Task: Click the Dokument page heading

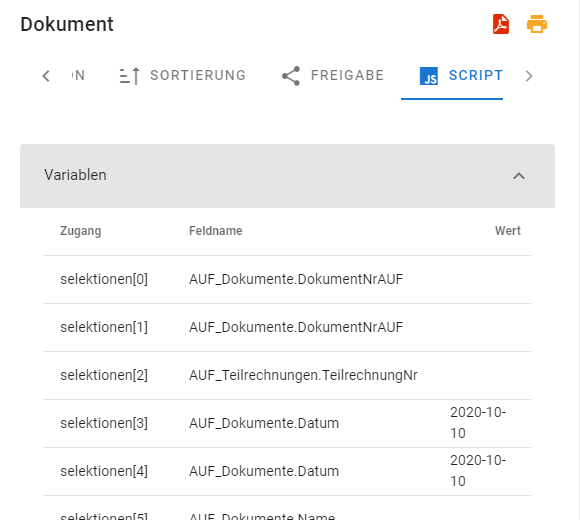Action: (x=67, y=24)
